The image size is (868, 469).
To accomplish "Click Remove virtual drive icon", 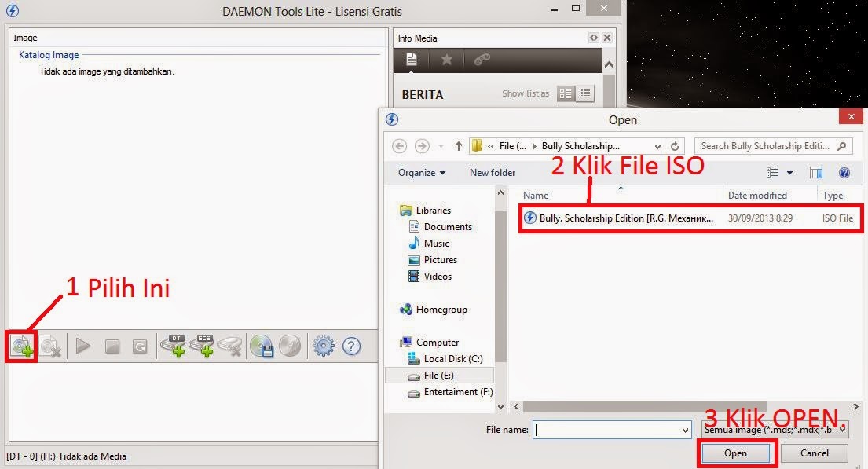I will (230, 346).
